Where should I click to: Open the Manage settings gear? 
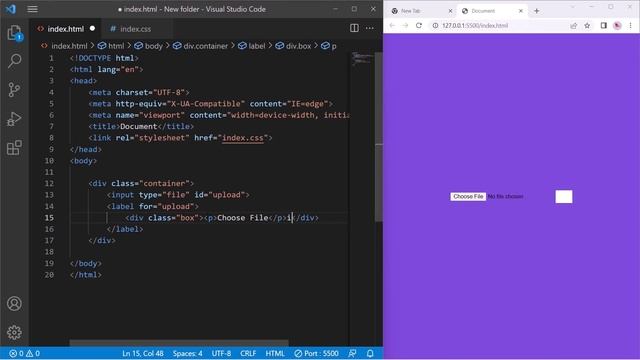[14, 332]
